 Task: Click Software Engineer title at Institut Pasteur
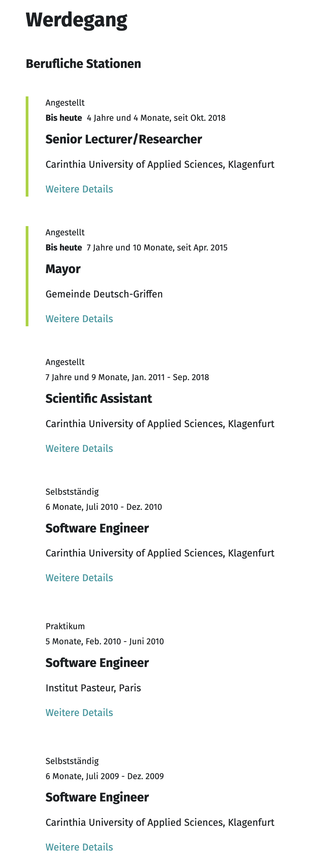coord(97,663)
